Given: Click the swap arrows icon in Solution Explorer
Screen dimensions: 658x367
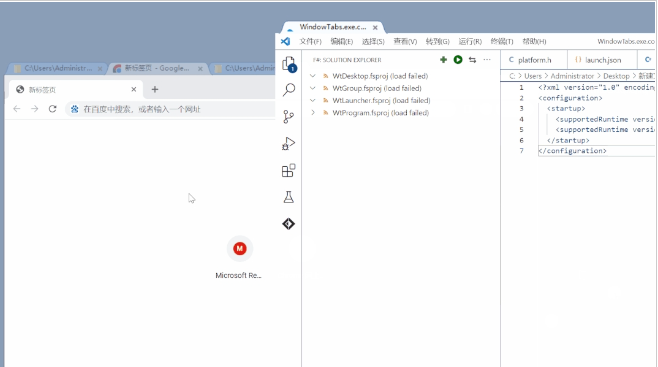Looking at the screenshot, I should coord(473,60).
